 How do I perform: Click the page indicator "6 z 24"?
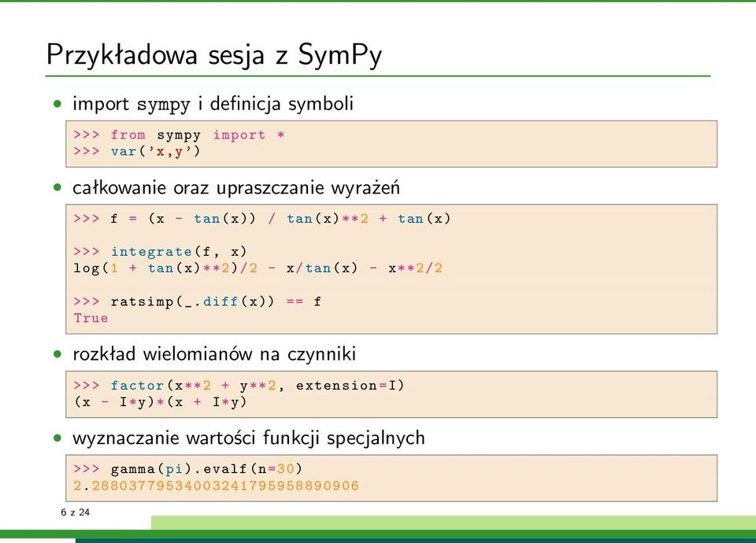click(76, 512)
